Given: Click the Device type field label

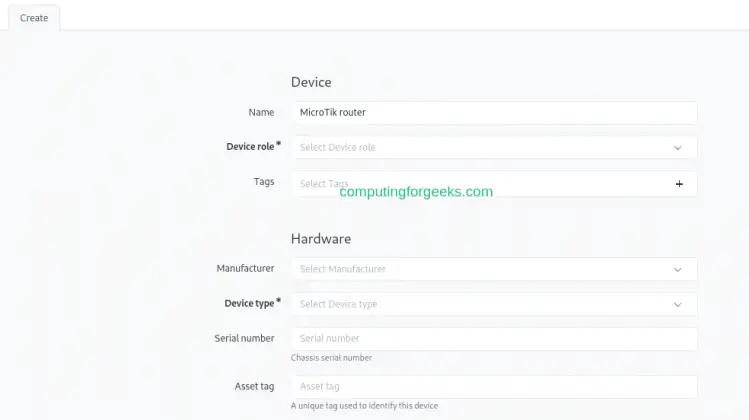Looking at the screenshot, I should 249,303.
